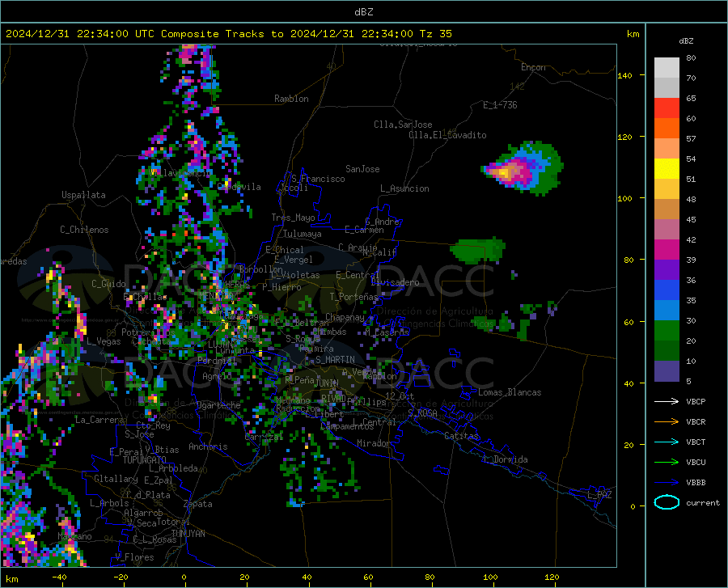Image resolution: width=728 pixels, height=588 pixels.
Task: Click the Uspallata place label
Action: 83,195
